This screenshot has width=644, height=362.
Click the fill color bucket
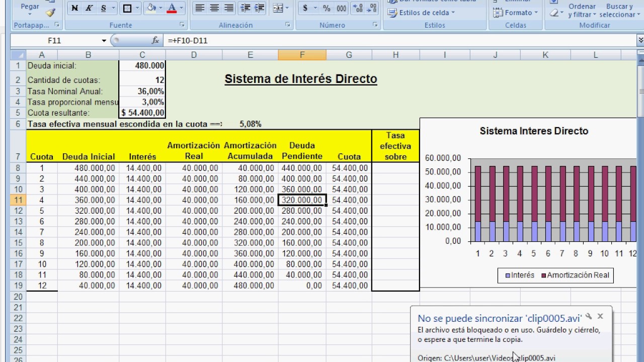click(x=151, y=8)
